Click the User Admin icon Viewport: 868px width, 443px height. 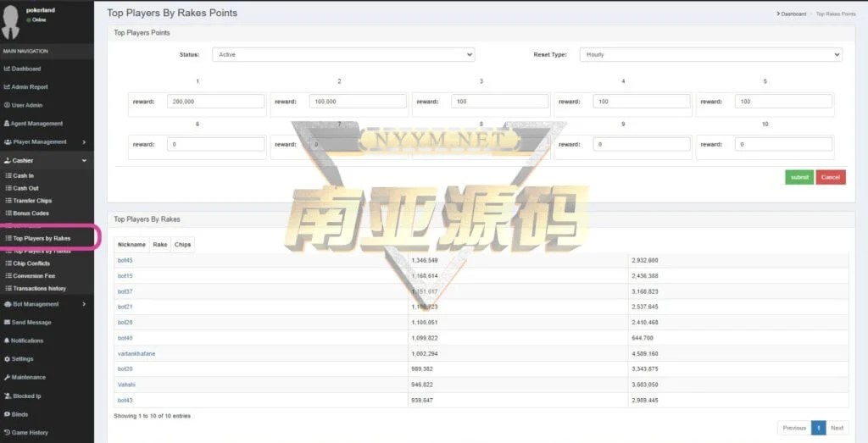tap(7, 105)
